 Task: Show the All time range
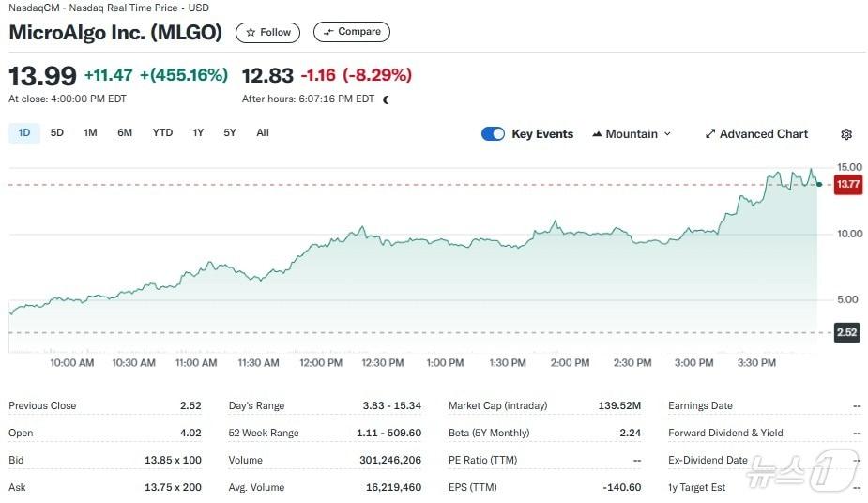click(x=263, y=133)
